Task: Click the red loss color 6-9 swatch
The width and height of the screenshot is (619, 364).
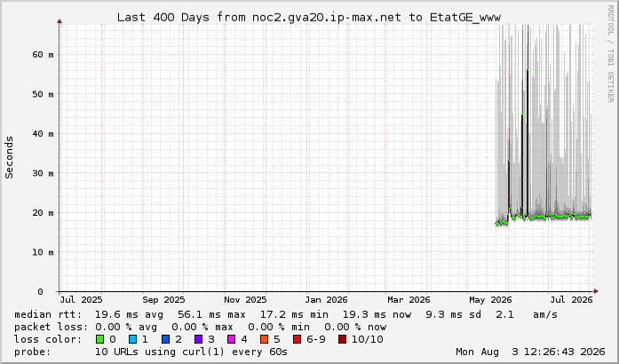Action: [297, 339]
